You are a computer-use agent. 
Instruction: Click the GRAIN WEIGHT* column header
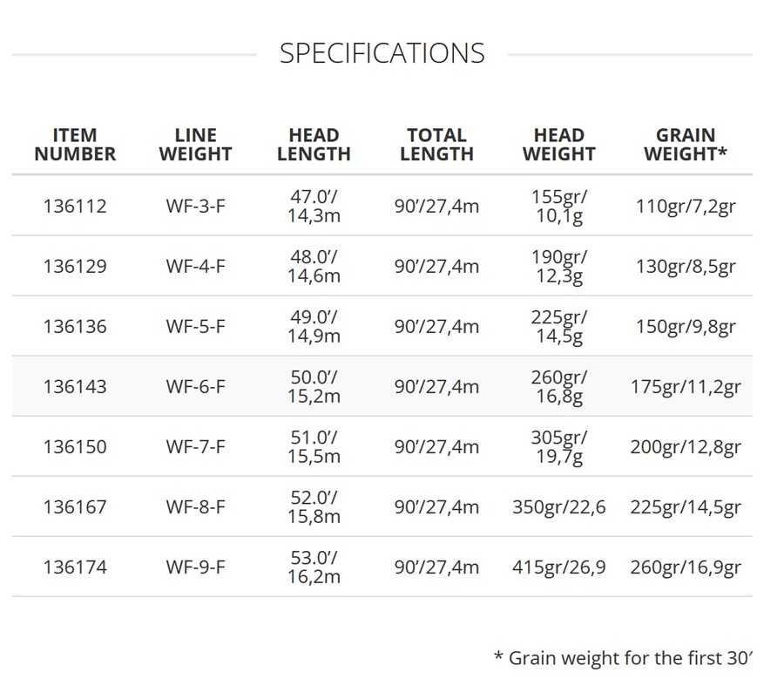(x=686, y=145)
